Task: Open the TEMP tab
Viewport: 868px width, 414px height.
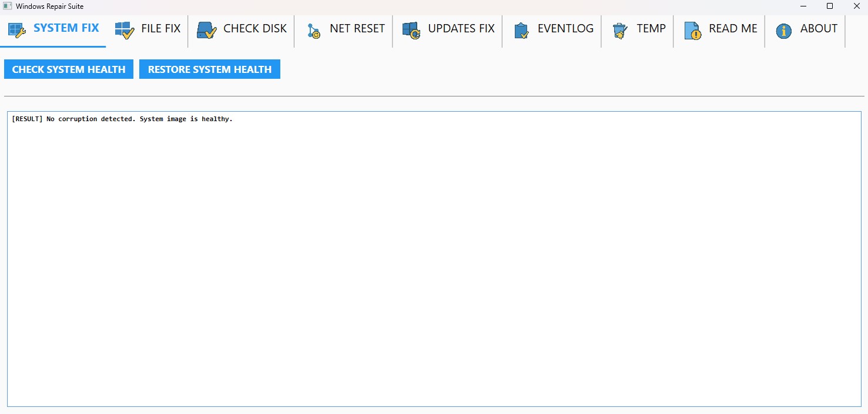Action: point(639,31)
